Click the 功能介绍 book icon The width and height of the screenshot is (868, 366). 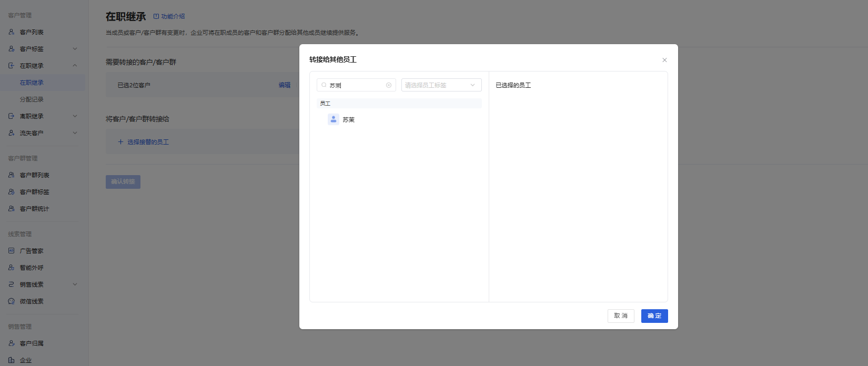[156, 16]
